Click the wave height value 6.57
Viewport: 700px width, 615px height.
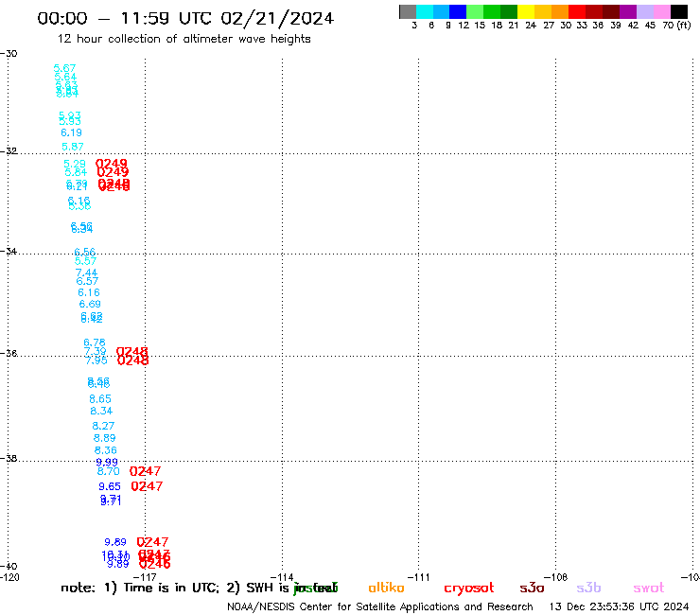(87, 281)
